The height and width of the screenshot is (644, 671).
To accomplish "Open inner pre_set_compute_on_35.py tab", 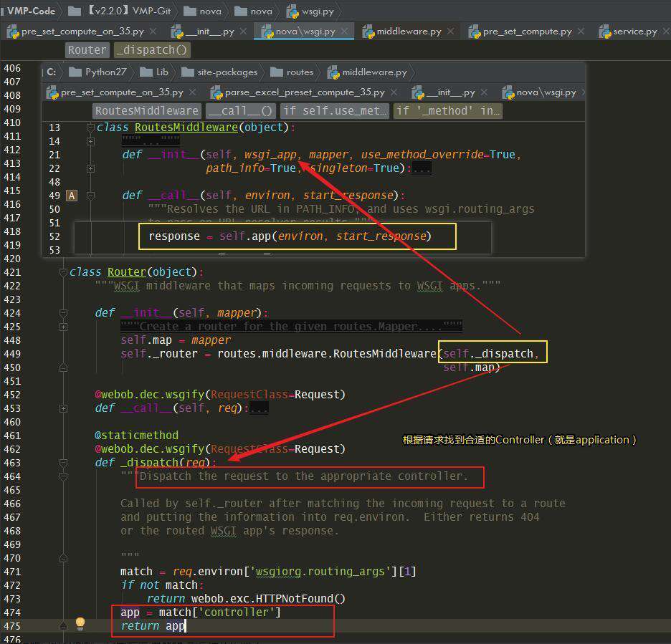I will pos(122,92).
